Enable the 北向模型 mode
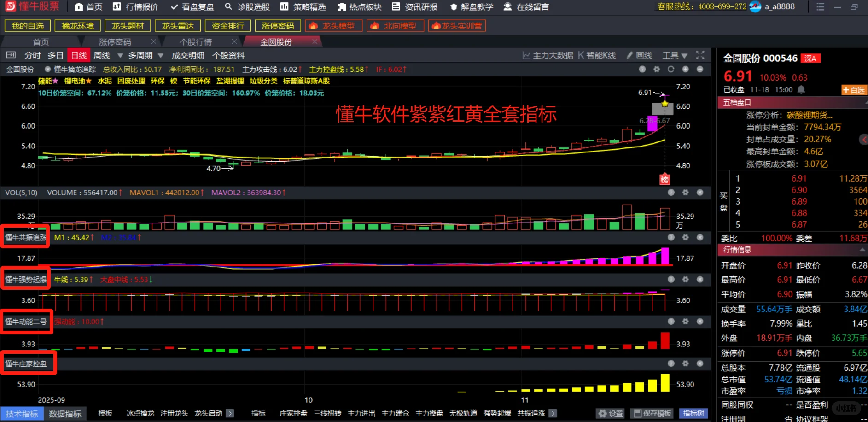Image resolution: width=868 pixels, height=422 pixels. 395,25
